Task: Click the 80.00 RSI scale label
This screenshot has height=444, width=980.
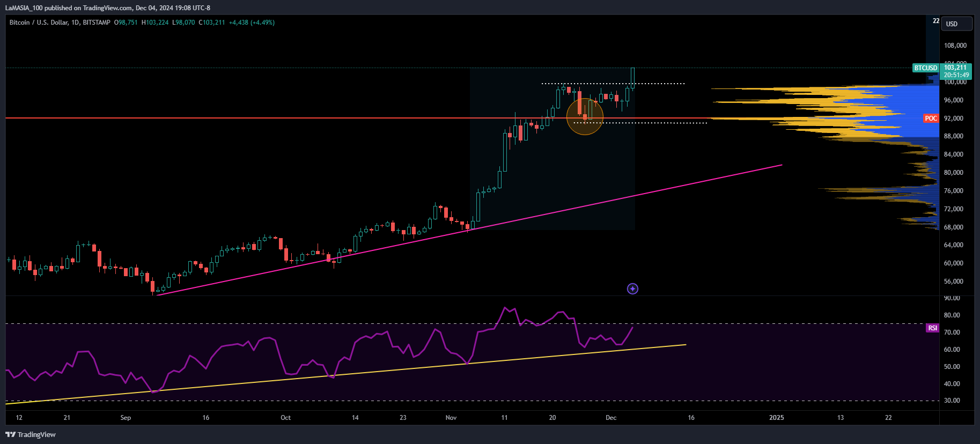Action: (x=952, y=315)
